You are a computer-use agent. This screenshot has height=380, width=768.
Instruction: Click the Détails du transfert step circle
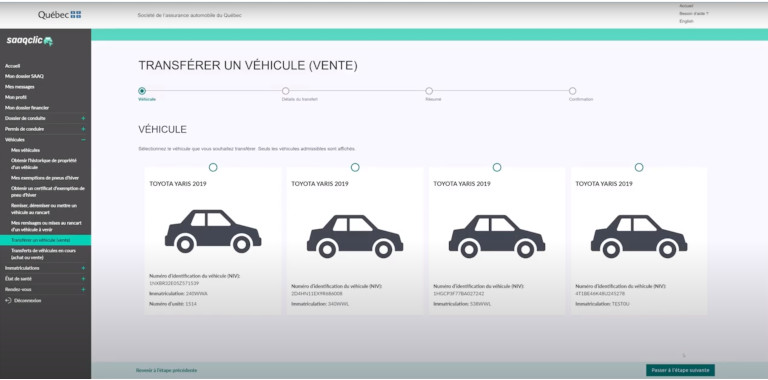(286, 91)
